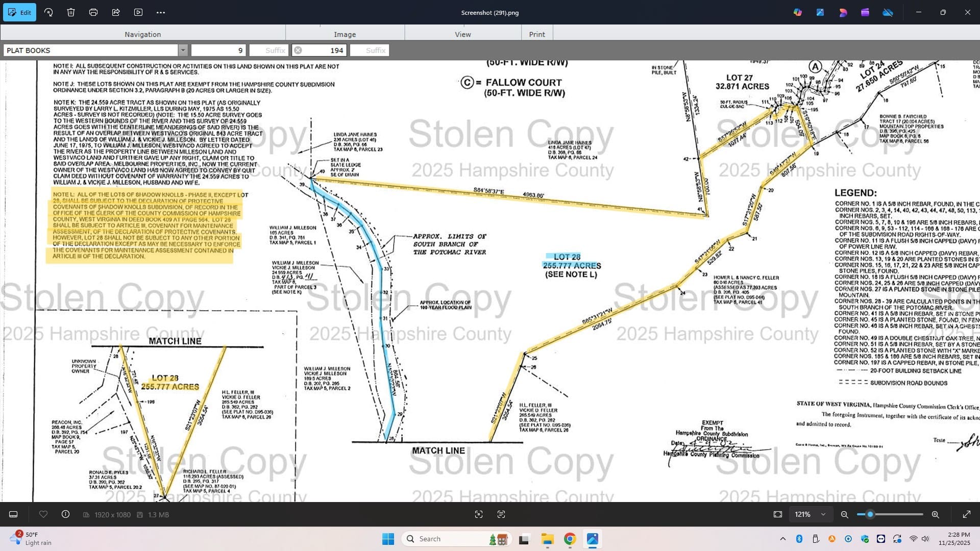Viewport: 980px width, 551px height.
Task: Toggle fit-to-window zoom icon
Action: (777, 514)
